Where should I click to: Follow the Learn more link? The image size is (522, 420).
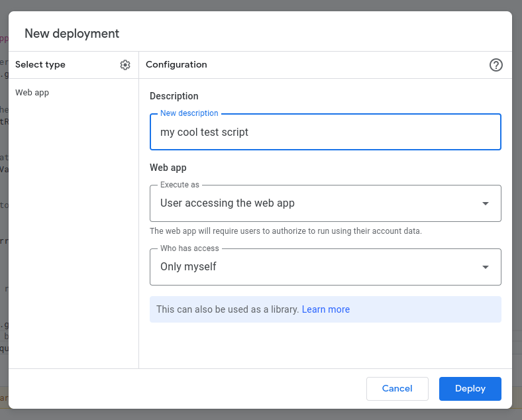coord(326,309)
